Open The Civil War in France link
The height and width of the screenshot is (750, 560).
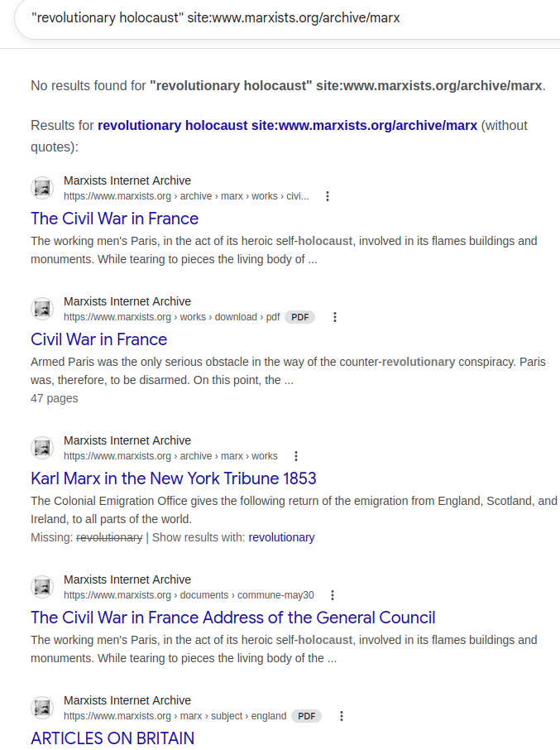[x=115, y=219]
